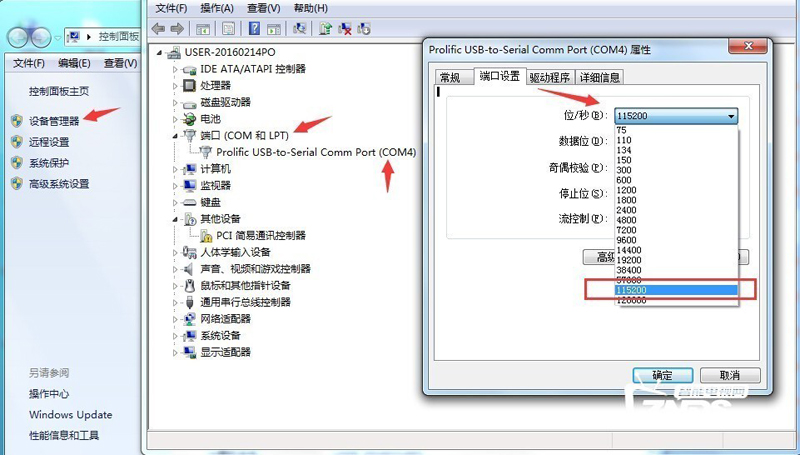Open the 远程设置 link
The width and height of the screenshot is (800, 455).
[49, 142]
